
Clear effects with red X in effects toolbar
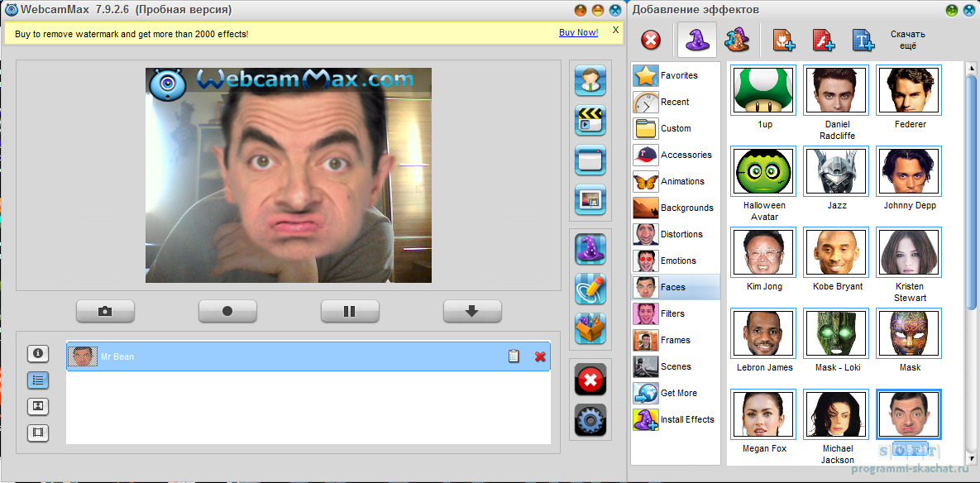(x=651, y=41)
